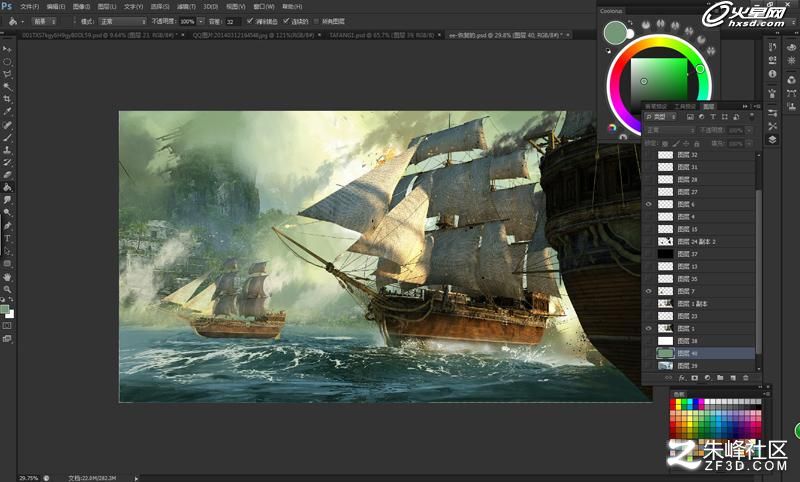
Task: Select the Pen tool
Action: [7, 226]
